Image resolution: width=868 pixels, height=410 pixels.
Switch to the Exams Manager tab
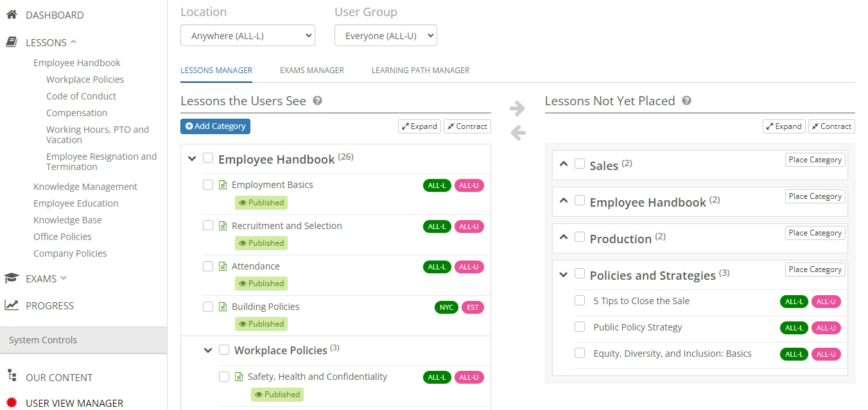[312, 70]
